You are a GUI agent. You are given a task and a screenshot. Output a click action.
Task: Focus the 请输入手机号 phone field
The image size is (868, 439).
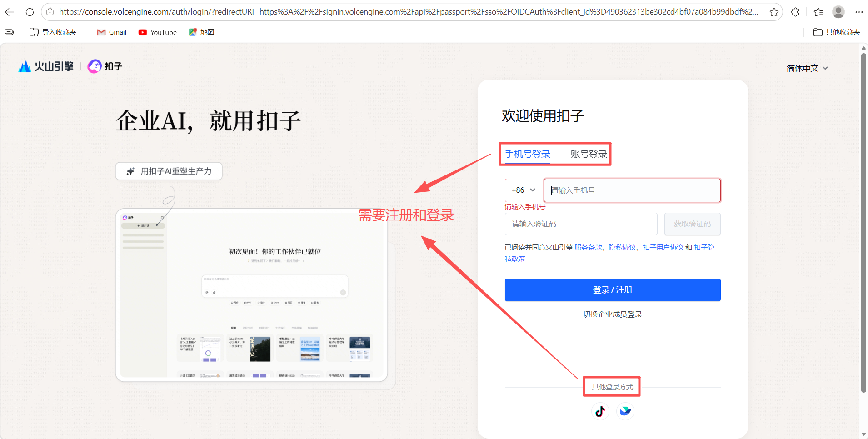coord(632,190)
